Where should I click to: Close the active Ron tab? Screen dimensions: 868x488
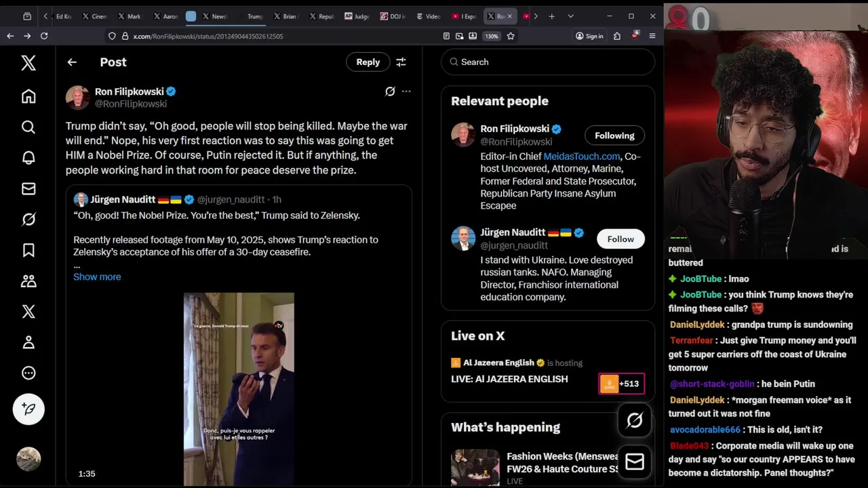pyautogui.click(x=509, y=16)
